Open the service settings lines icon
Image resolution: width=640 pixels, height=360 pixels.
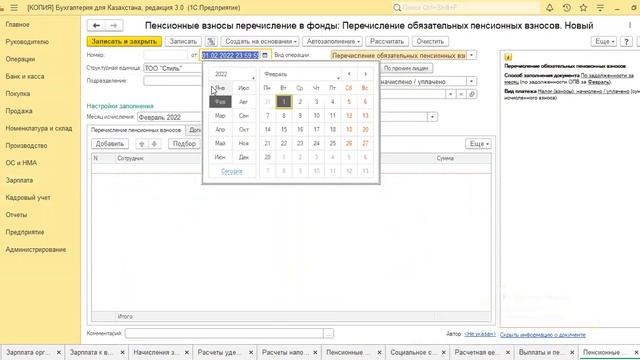pyautogui.click(x=600, y=8)
